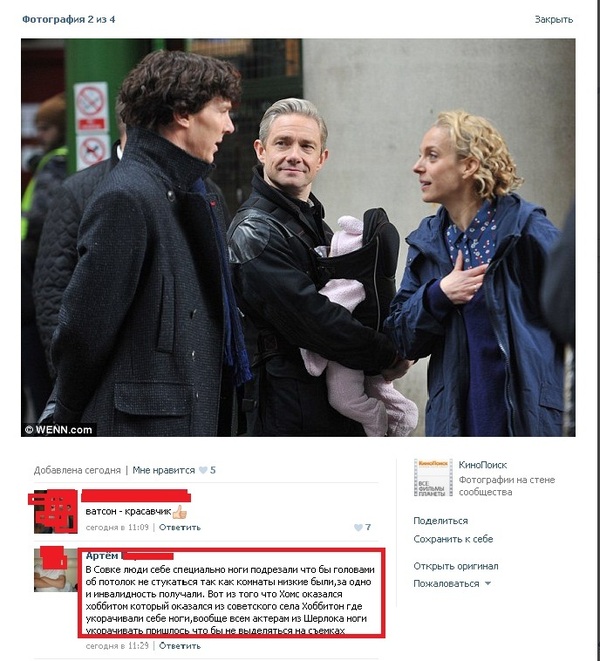Open the КиноПоиск community name link
600x661 pixels.
coord(483,465)
